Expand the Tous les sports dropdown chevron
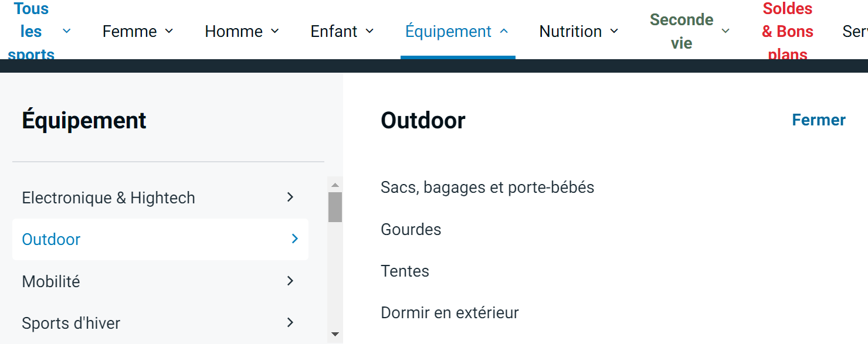Viewport: 868px width, 344px height. (66, 31)
